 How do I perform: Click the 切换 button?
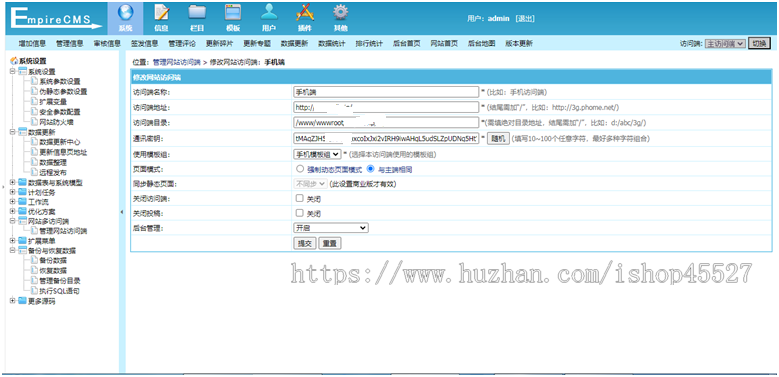click(759, 44)
